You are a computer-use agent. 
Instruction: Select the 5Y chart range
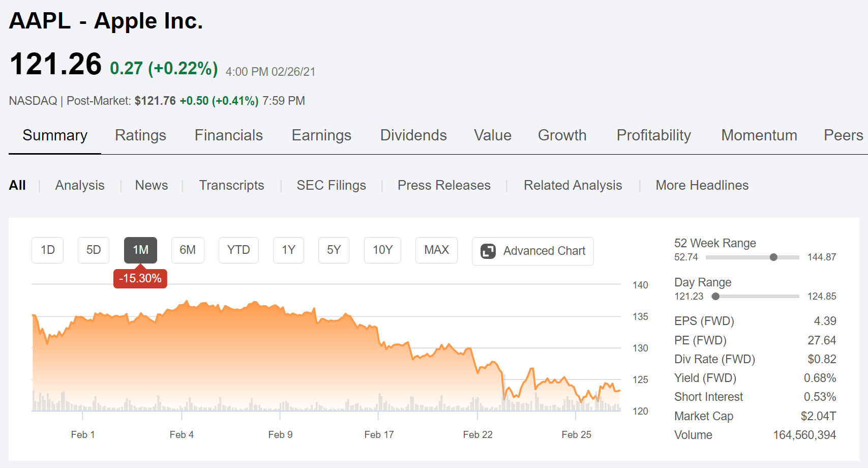(x=334, y=250)
